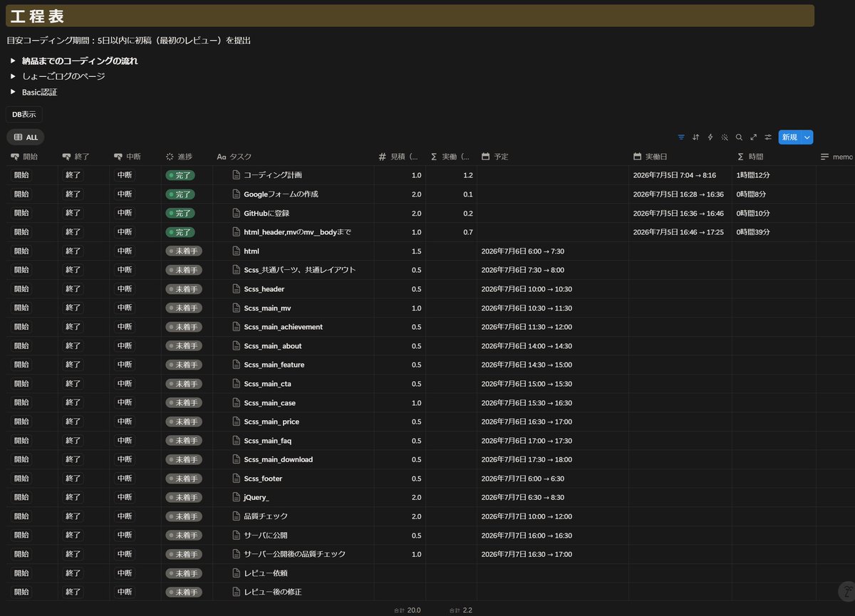Click the help icon at the bottom-right corner
855x616 pixels.
click(846, 591)
